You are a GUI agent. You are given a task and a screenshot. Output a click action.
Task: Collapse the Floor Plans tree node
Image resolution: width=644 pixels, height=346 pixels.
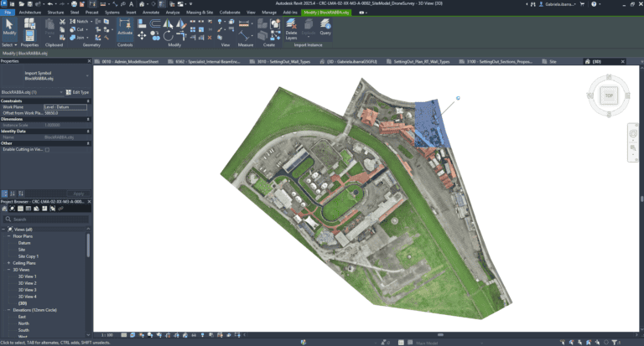[8, 236]
